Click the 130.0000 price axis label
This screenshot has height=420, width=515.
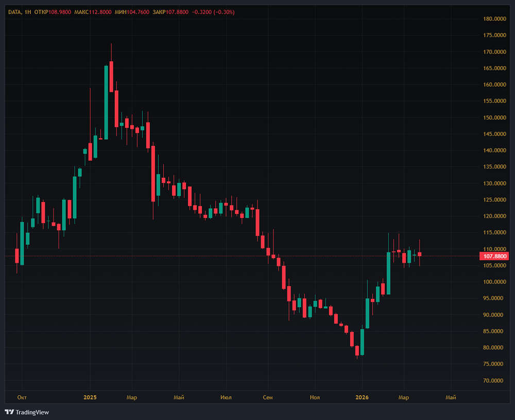click(x=494, y=183)
